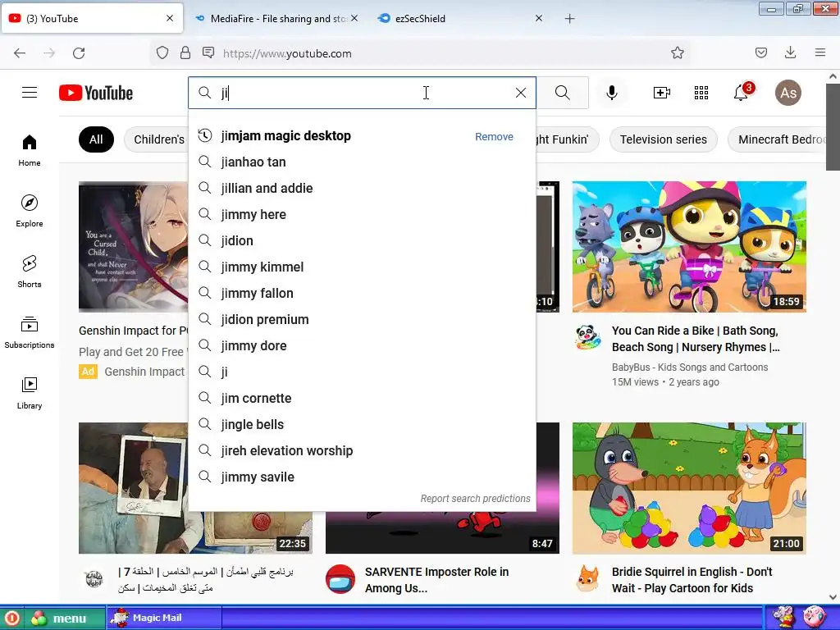
Task: Select the 'Television series' filter chip
Action: pyautogui.click(x=663, y=139)
